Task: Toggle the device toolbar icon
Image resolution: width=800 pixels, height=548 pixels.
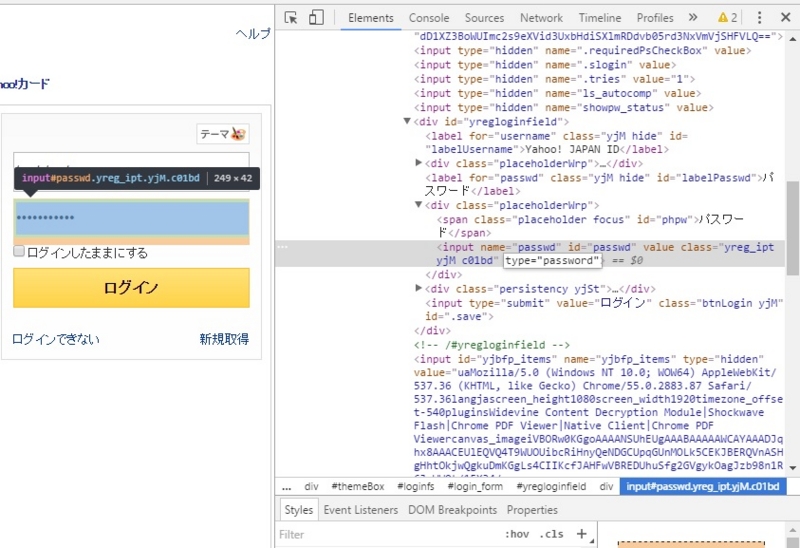Action: (x=316, y=17)
